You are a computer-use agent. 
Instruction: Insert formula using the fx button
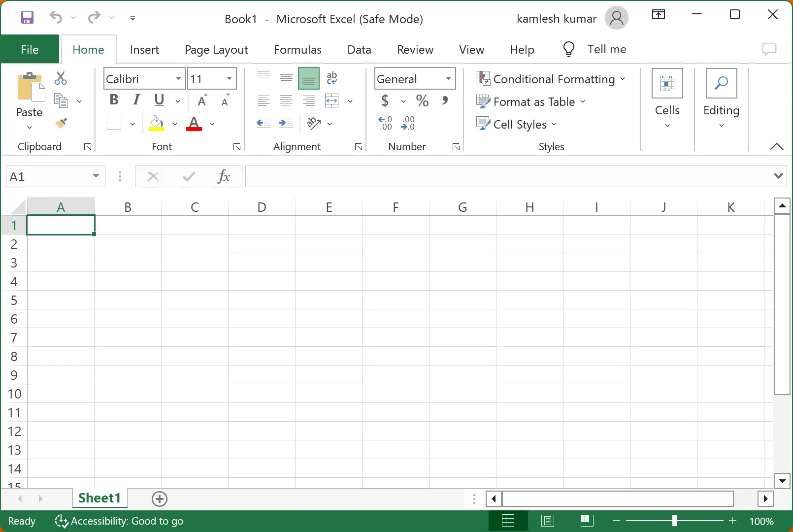tap(225, 176)
